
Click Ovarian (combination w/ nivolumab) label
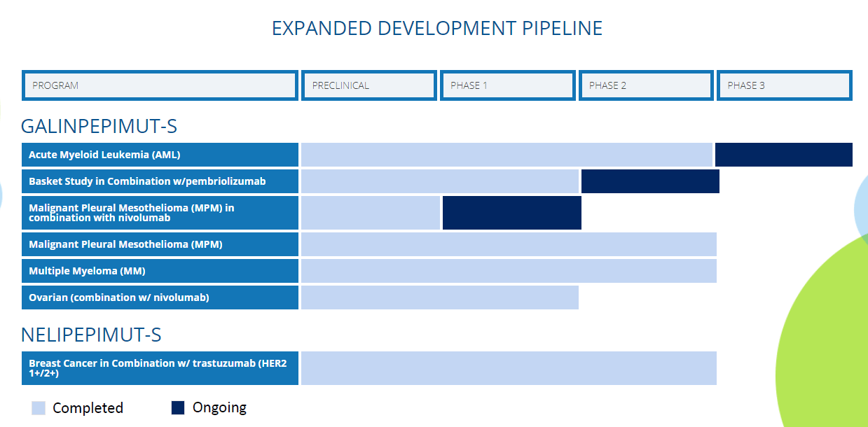160,297
